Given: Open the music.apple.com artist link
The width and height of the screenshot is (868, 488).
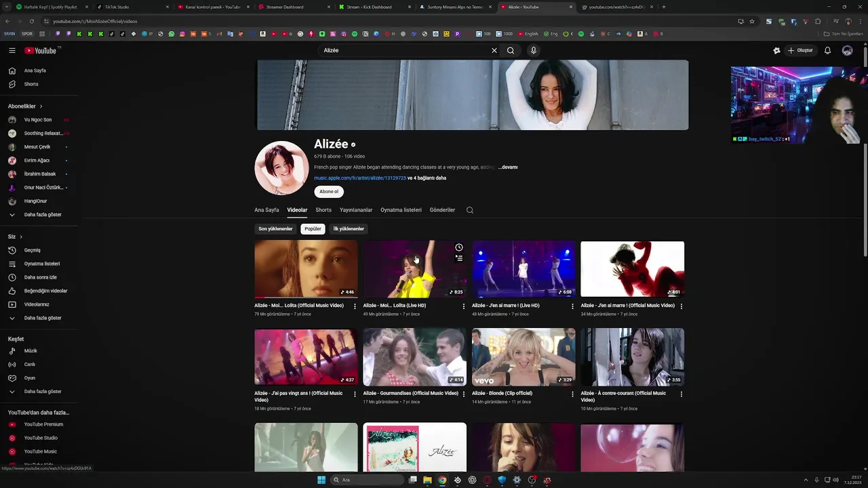Looking at the screenshot, I should 360,178.
